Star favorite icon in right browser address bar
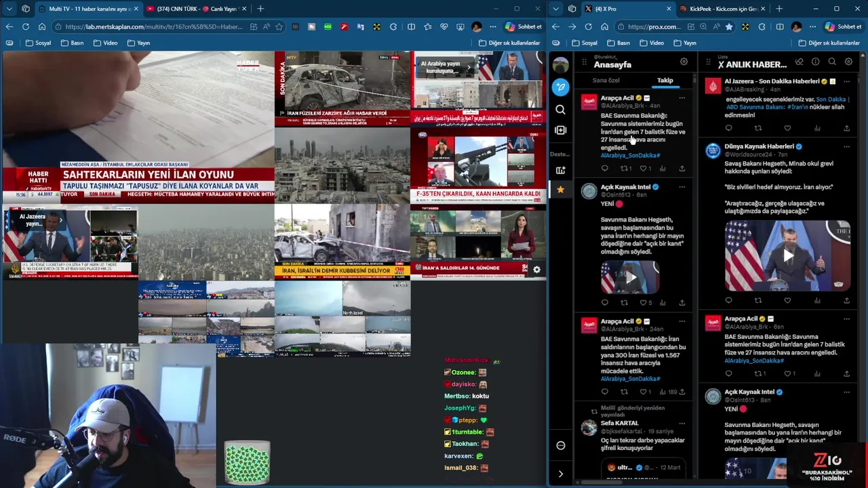Image resolution: width=868 pixels, height=488 pixels. tap(728, 26)
